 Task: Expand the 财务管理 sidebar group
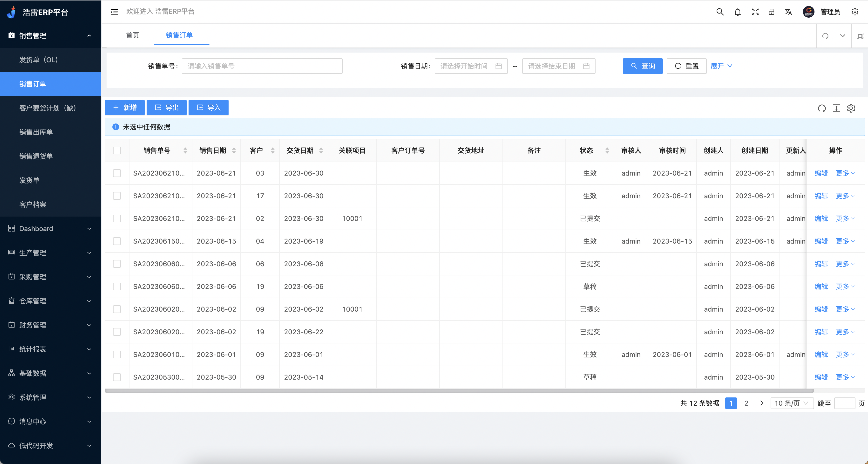pos(51,325)
